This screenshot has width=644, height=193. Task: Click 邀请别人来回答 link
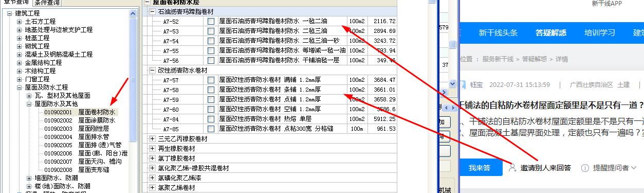(545, 168)
